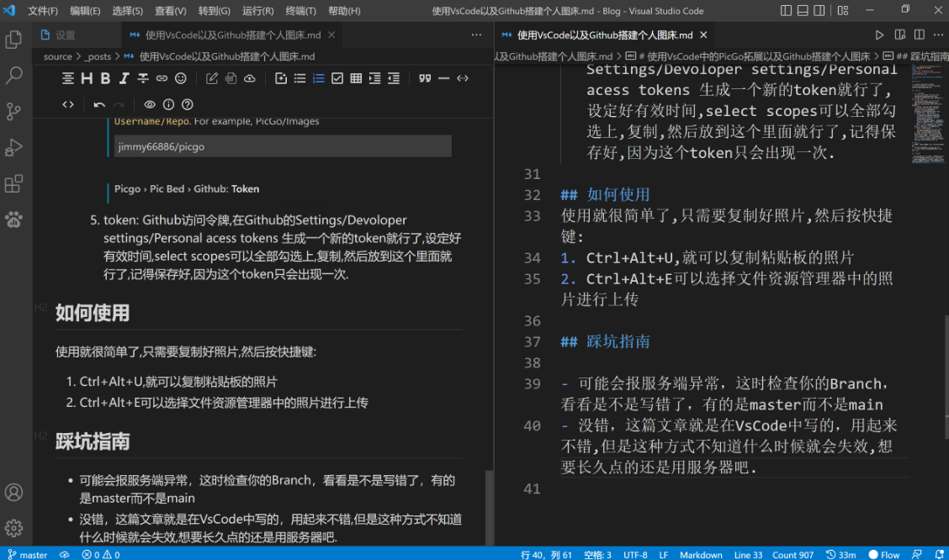The height and width of the screenshot is (560, 949).
Task: Insert a task checkbox list
Action: tap(337, 78)
